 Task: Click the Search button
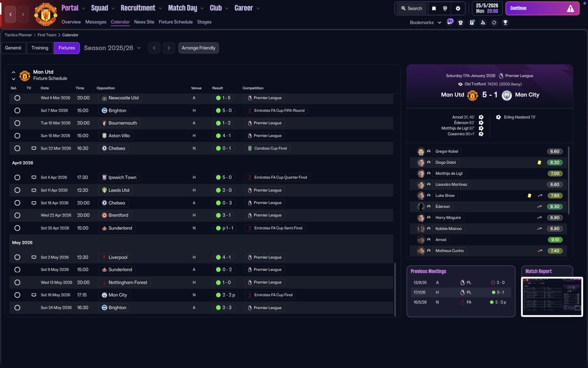[x=411, y=8]
